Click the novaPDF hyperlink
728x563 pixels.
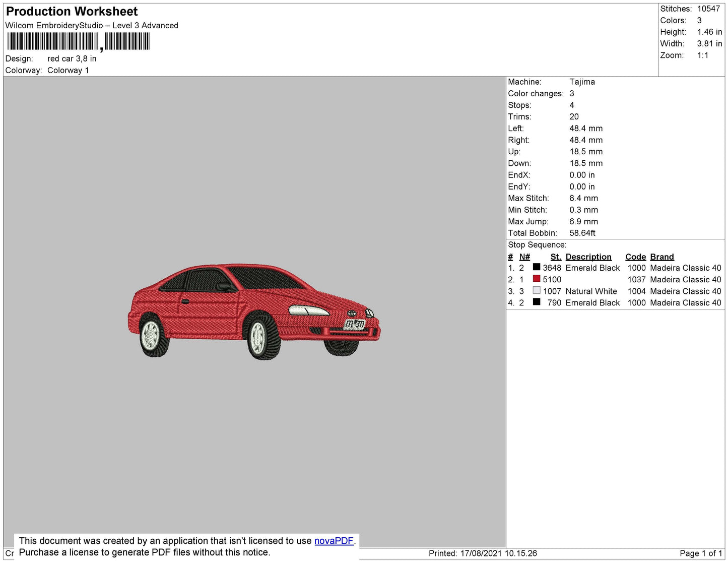334,541
